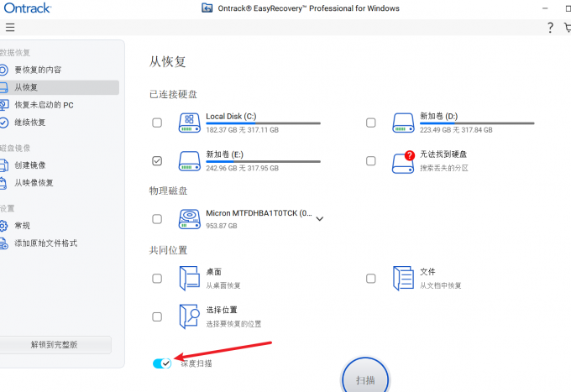Click the 常规 gear icon
Screen dimensions: 571x392
(3, 226)
